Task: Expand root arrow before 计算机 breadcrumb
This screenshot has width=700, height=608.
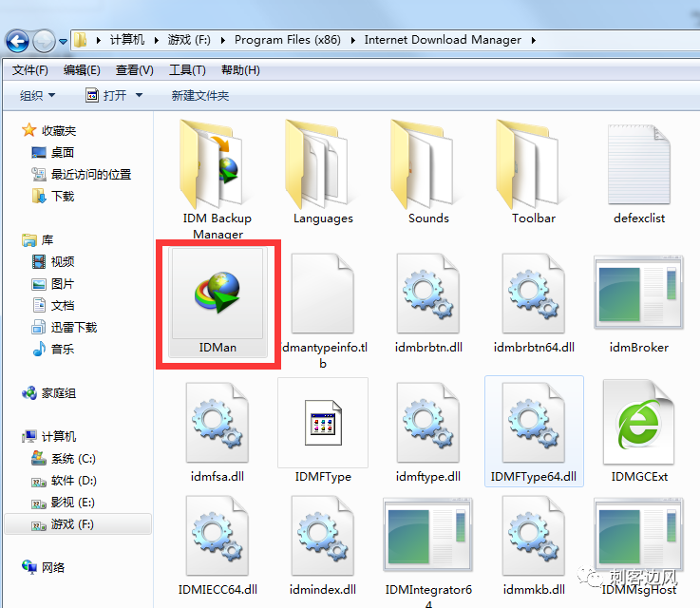Action: tap(98, 40)
